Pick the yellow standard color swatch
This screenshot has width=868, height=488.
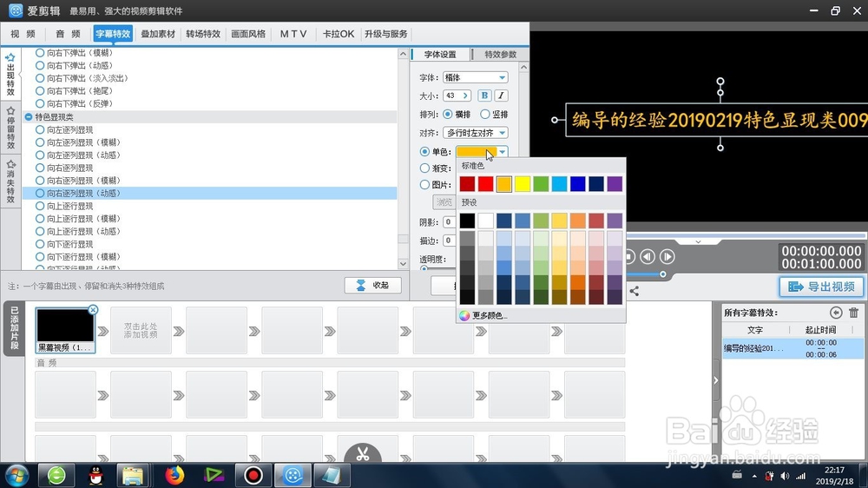(x=523, y=184)
